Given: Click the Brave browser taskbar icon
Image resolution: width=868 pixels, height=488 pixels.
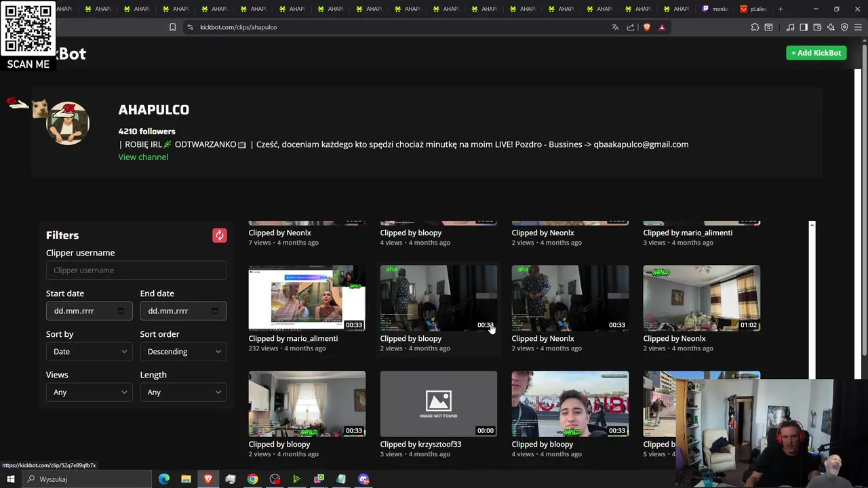Looking at the screenshot, I should point(208,479).
